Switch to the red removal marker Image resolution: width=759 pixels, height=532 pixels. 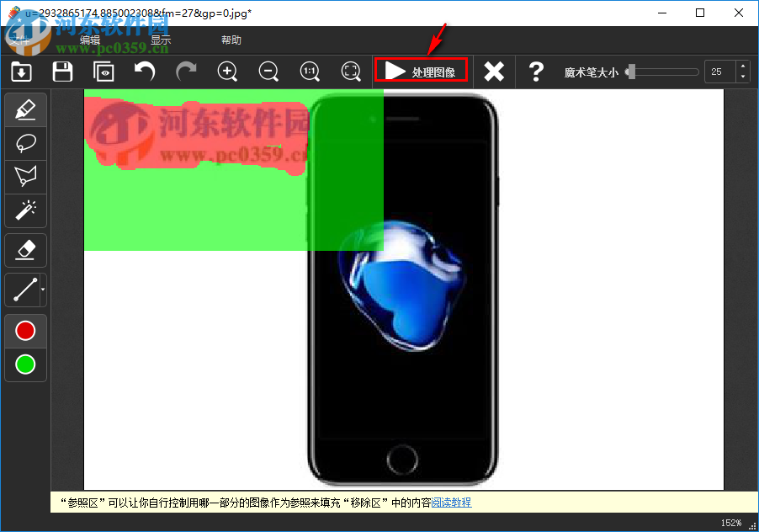[25, 330]
